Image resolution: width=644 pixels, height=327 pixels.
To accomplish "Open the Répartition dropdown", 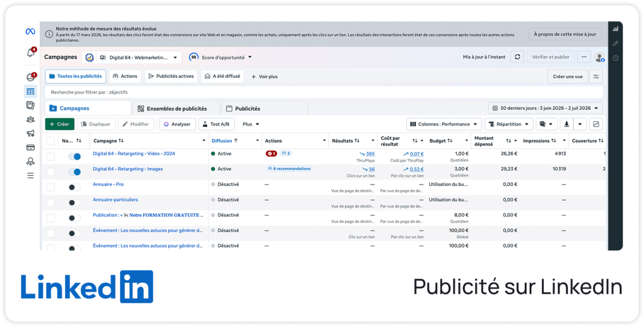I will [509, 124].
